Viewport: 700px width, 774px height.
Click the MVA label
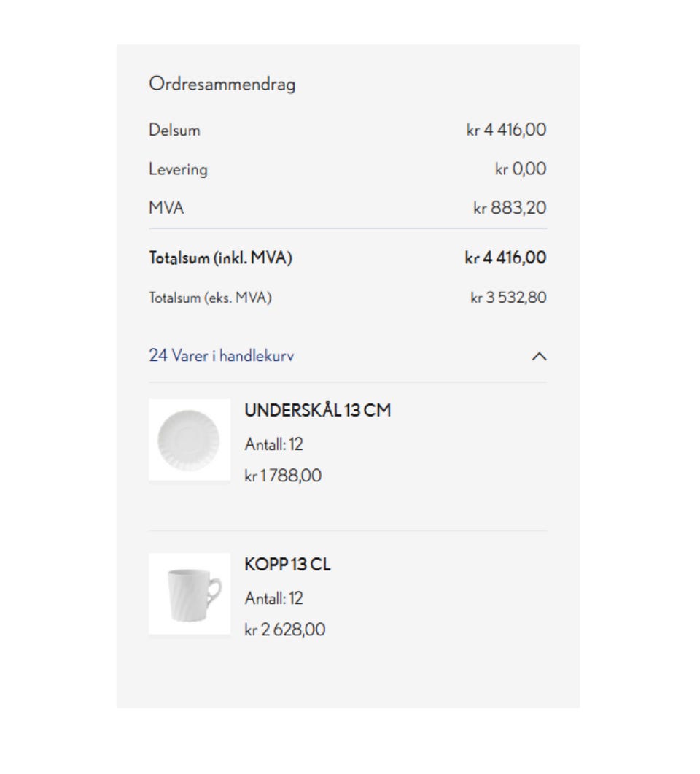pyautogui.click(x=166, y=208)
